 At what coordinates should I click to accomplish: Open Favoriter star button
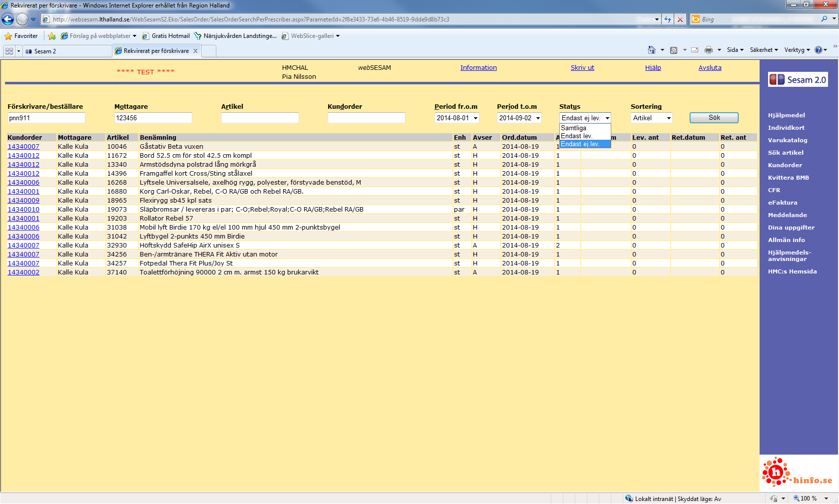21,36
